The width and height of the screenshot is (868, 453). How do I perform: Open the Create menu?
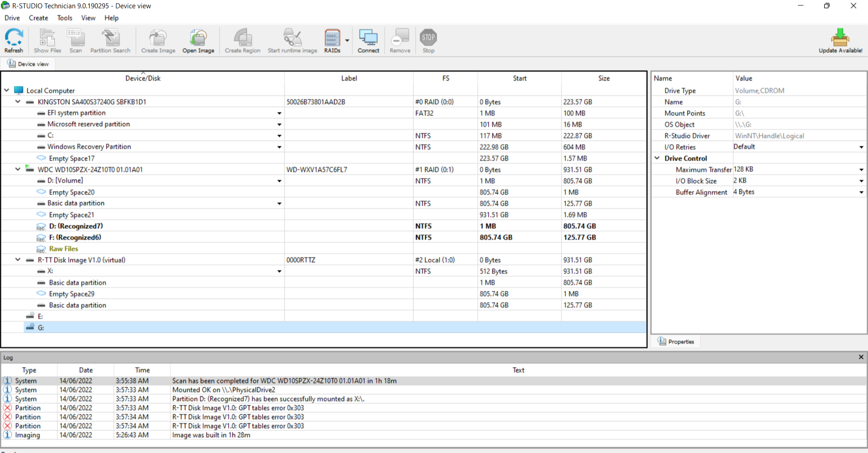pyautogui.click(x=38, y=18)
